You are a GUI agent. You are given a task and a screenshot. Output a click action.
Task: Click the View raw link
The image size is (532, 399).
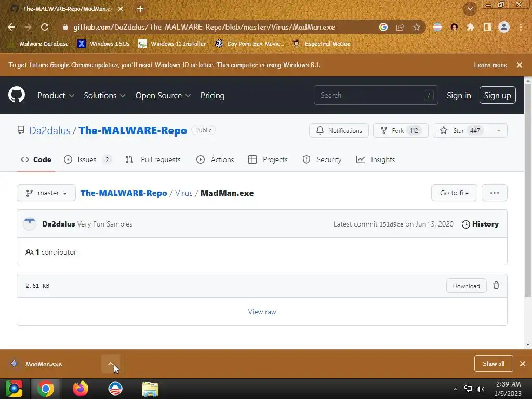coord(262,312)
